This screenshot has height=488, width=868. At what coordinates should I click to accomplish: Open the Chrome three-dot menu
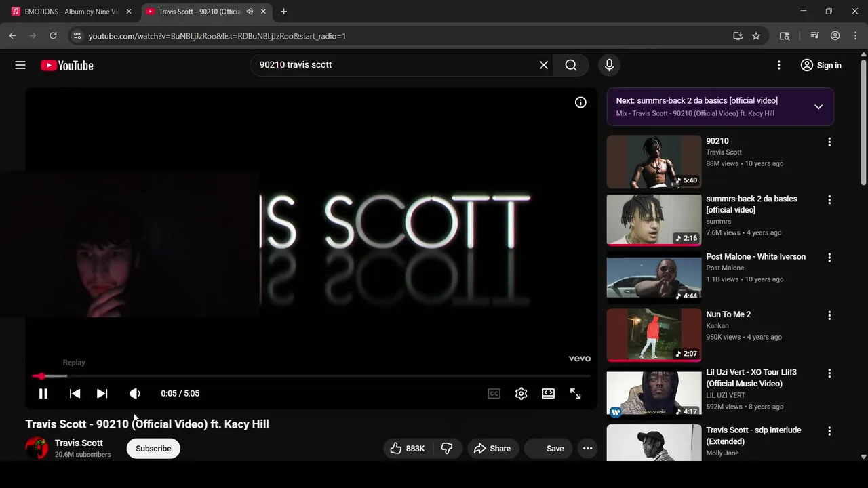point(856,36)
